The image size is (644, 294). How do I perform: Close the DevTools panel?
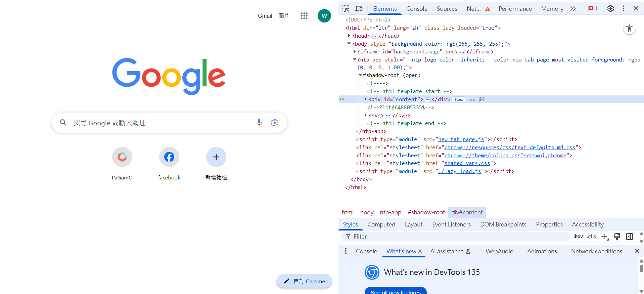(636, 9)
